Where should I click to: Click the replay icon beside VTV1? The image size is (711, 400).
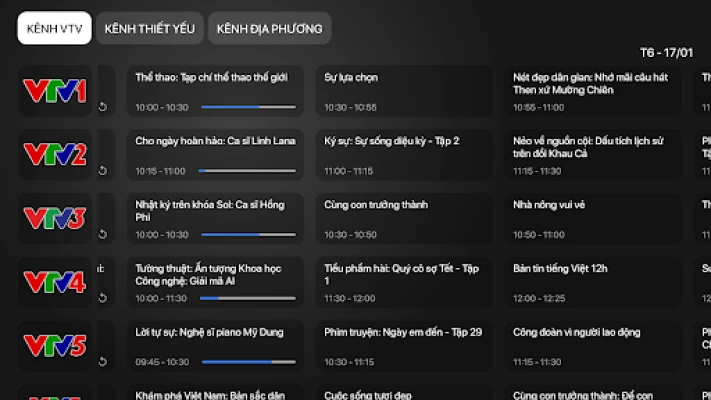[x=103, y=107]
